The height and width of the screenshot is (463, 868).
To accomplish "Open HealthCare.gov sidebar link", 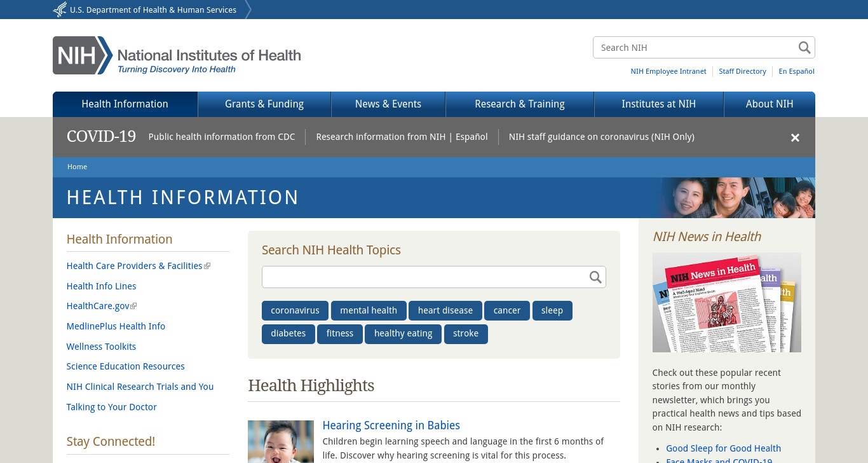I will click(98, 306).
